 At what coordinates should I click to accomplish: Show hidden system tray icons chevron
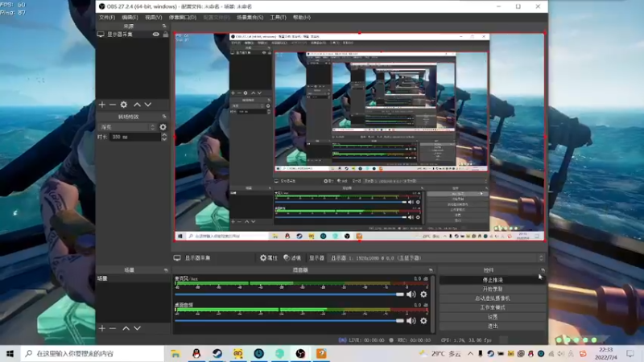pyautogui.click(x=470, y=353)
